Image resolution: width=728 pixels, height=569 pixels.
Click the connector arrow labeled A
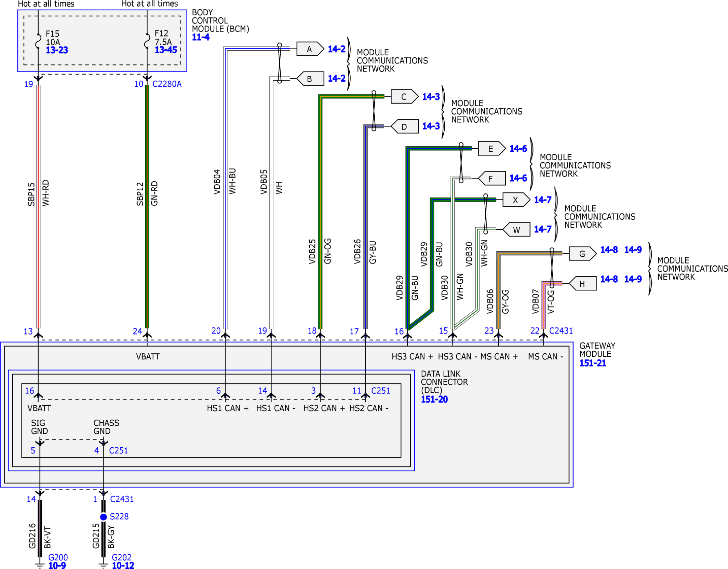click(x=310, y=49)
